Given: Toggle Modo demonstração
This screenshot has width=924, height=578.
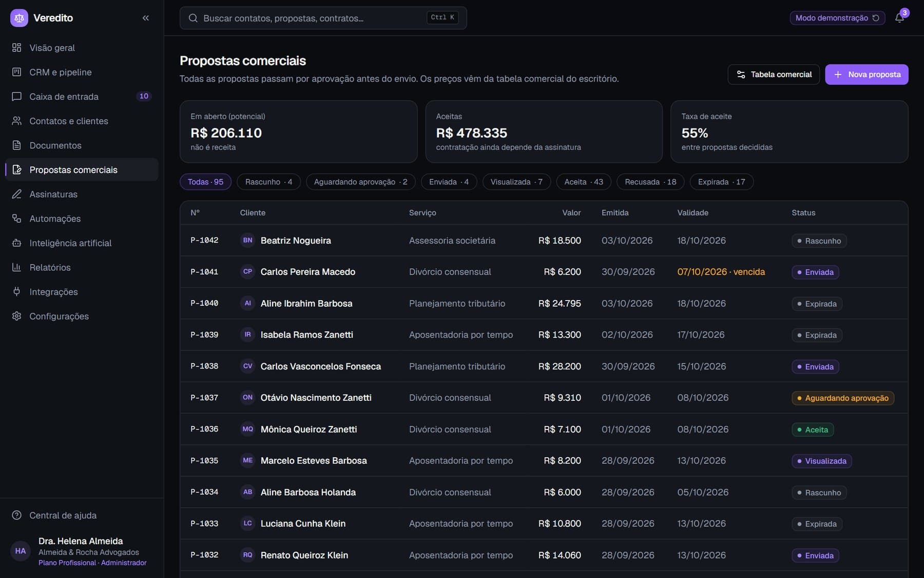Looking at the screenshot, I should coord(837,18).
